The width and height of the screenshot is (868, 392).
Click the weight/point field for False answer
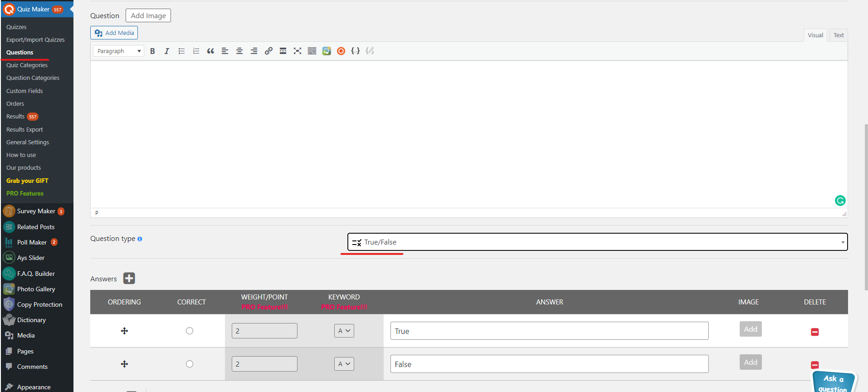point(264,364)
